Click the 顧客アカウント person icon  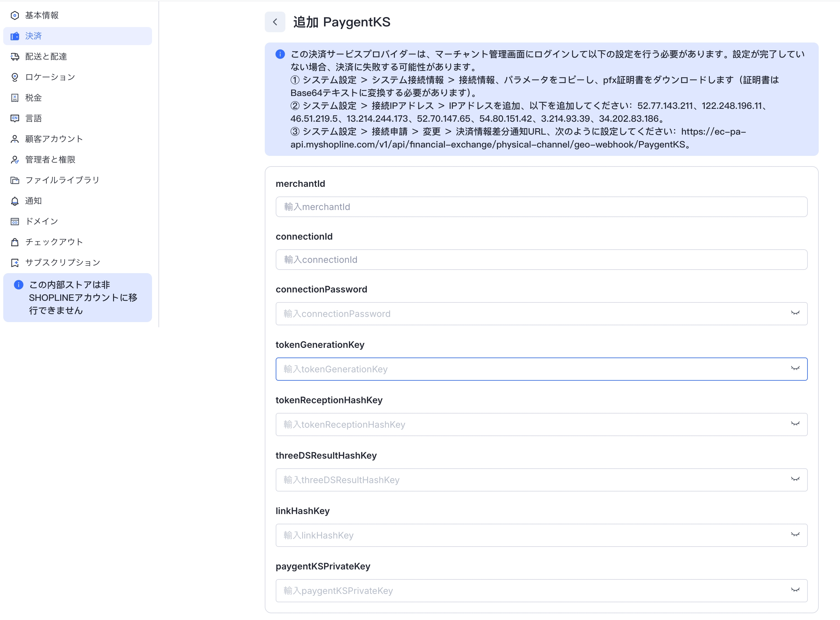[14, 139]
